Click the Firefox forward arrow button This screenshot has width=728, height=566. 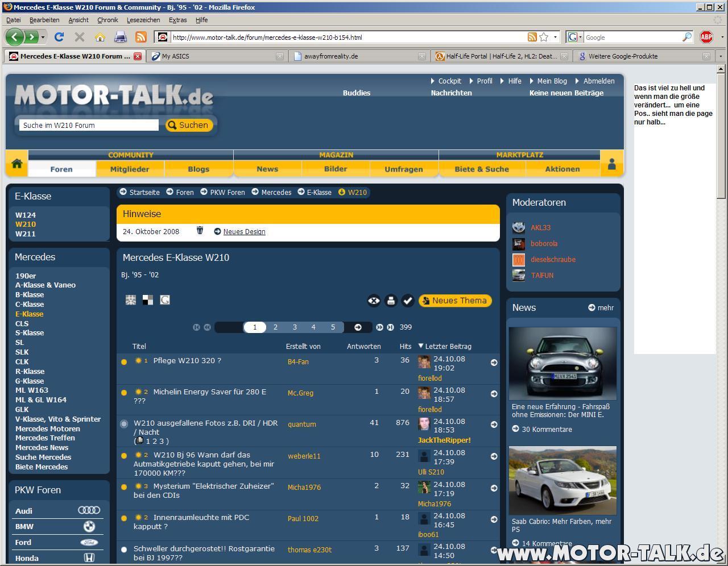pos(31,38)
